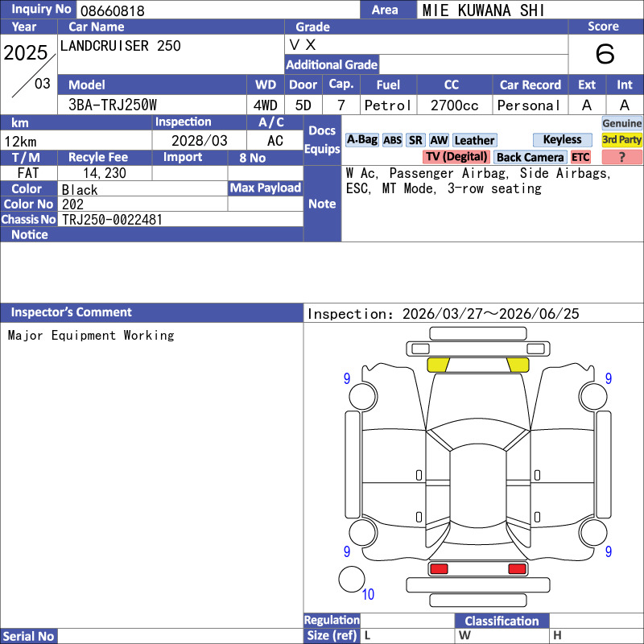Click the yellow 3rd Party legend label
The image size is (644, 644).
(622, 140)
